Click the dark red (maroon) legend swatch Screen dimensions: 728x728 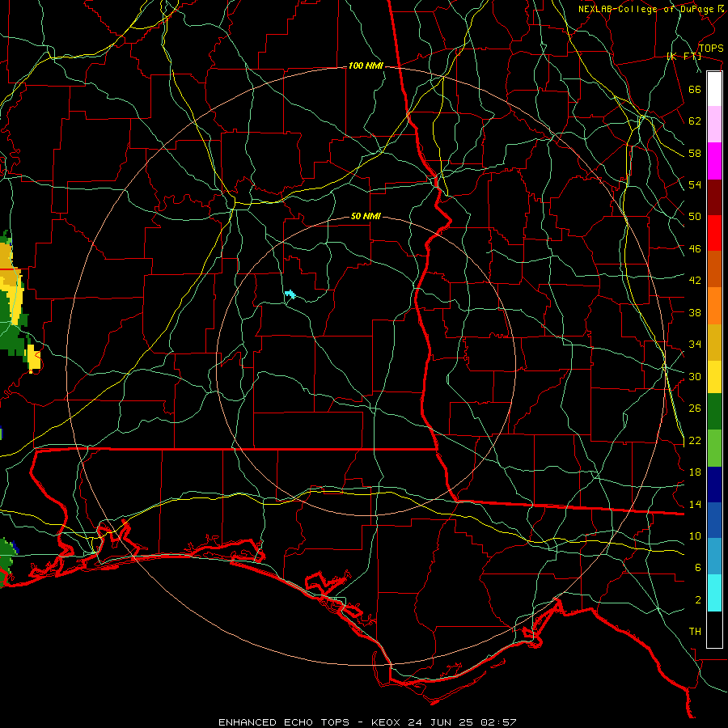[714, 197]
